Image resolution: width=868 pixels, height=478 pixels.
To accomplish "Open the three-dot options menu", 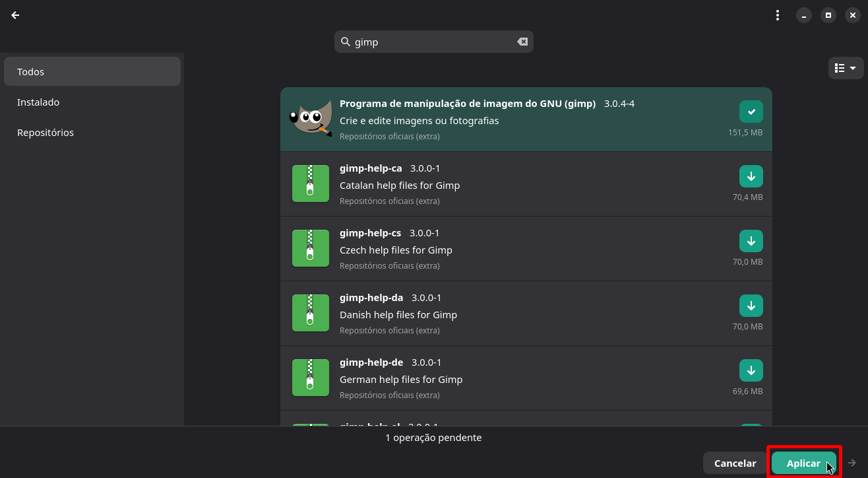I will click(778, 15).
